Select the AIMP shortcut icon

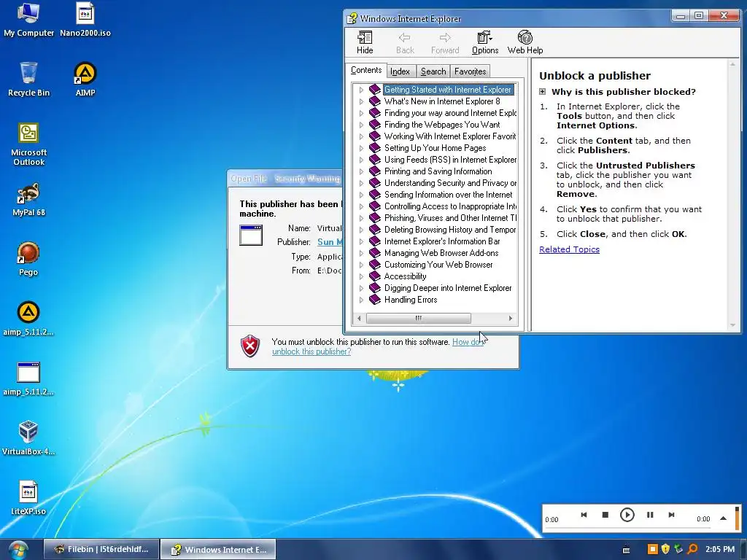85,79
